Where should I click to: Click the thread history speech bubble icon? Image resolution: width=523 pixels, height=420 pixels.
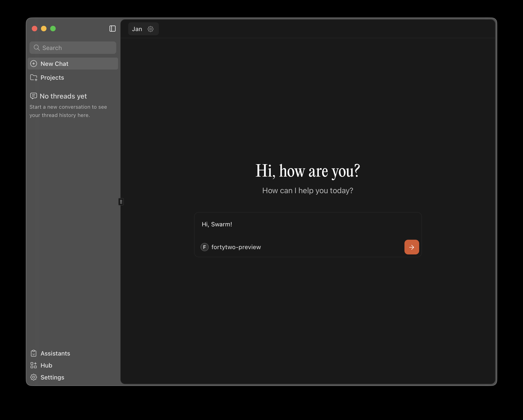(33, 96)
